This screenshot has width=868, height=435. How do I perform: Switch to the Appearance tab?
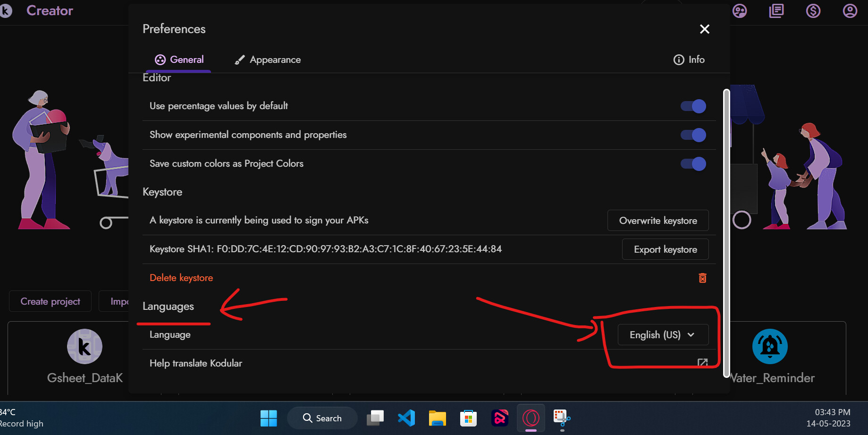(x=268, y=60)
